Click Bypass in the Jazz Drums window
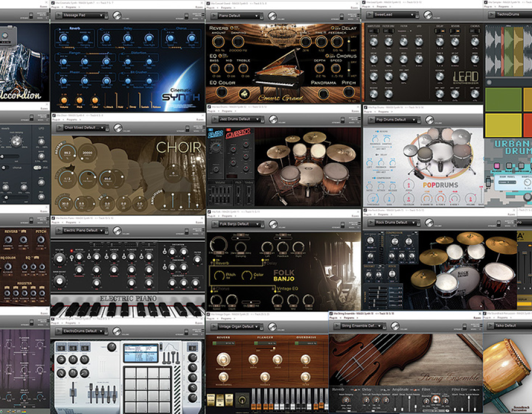 [355, 111]
